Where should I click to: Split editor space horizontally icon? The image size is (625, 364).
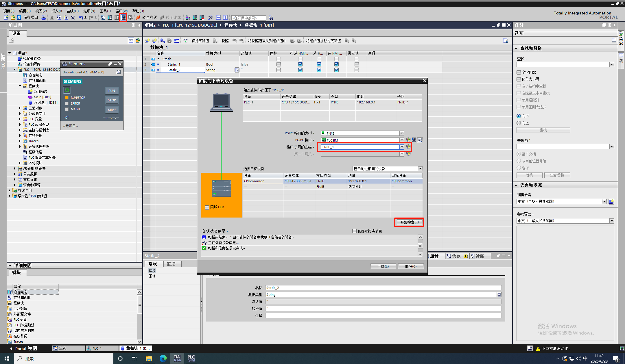(x=218, y=18)
